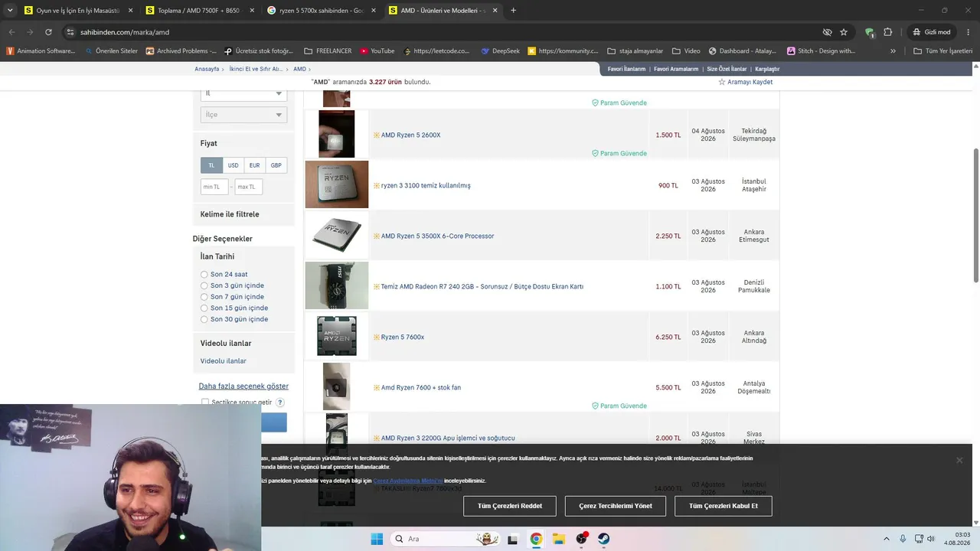Open the 'Favori İlanlarım' menu item
The image size is (980, 551).
tap(626, 69)
